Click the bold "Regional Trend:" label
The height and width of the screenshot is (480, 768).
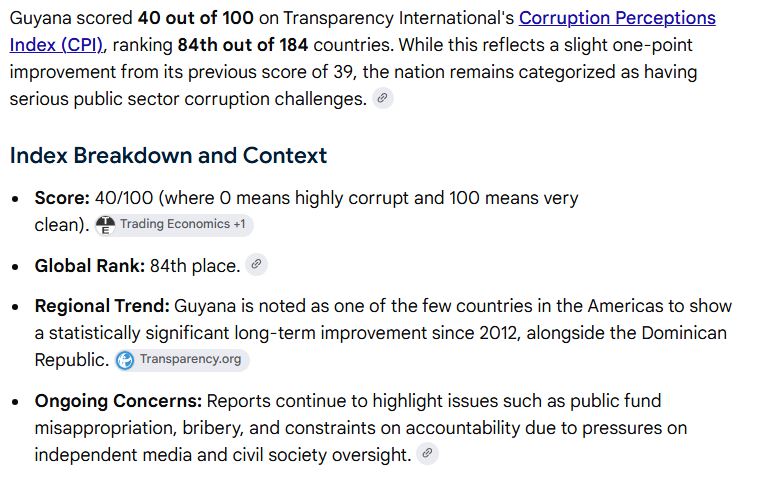pos(102,306)
